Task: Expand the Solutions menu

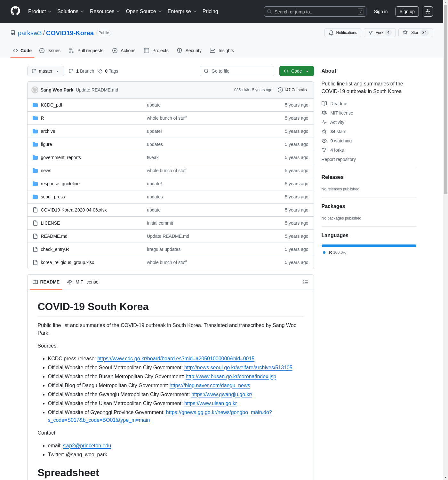Action: tap(71, 12)
